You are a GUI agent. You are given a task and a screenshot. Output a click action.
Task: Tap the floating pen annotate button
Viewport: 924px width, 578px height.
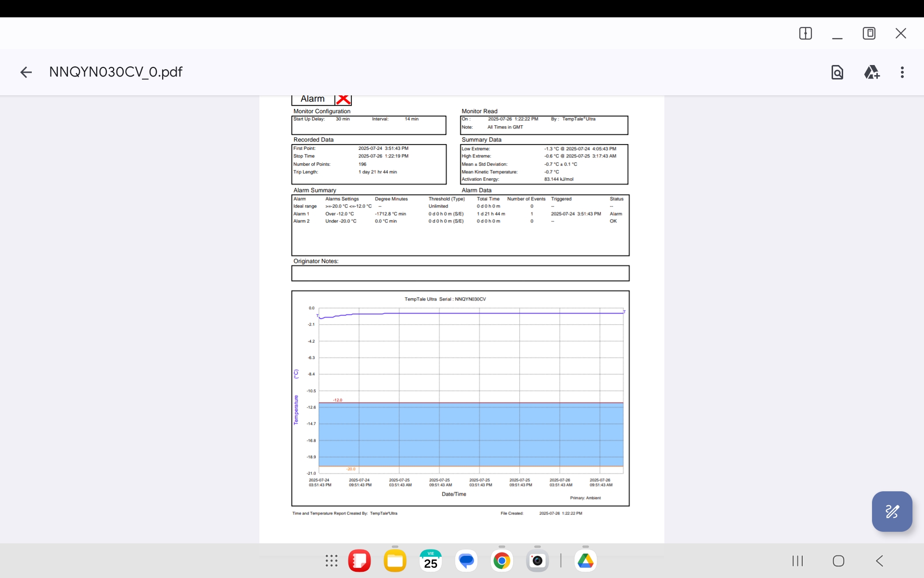tap(892, 512)
